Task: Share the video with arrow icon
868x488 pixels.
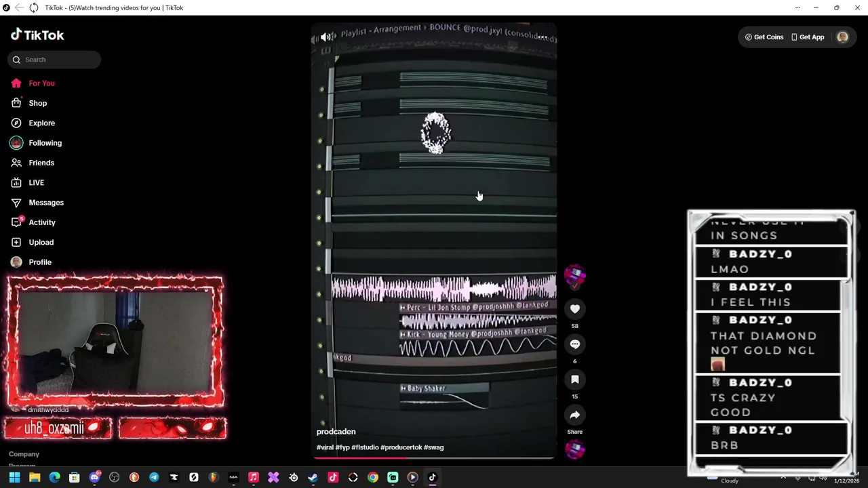Action: coord(574,415)
